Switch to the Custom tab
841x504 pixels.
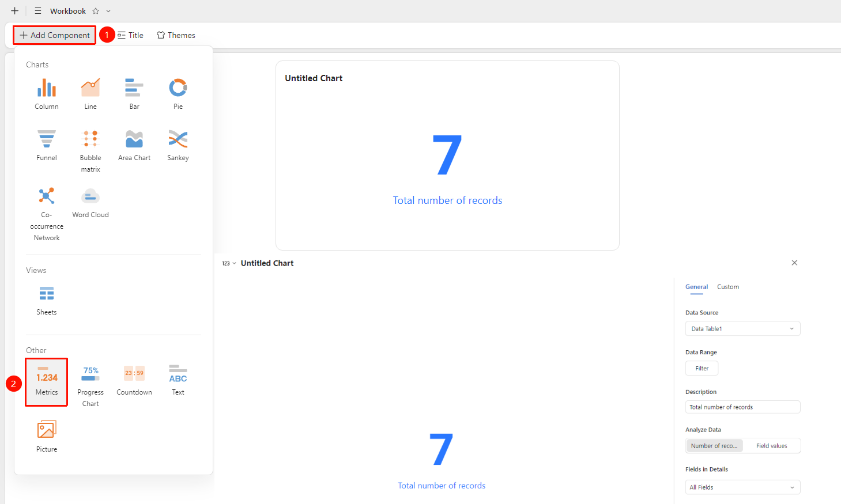(x=728, y=287)
